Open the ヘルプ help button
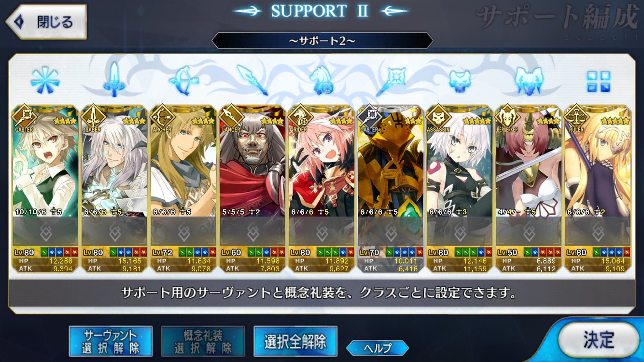 (x=378, y=348)
